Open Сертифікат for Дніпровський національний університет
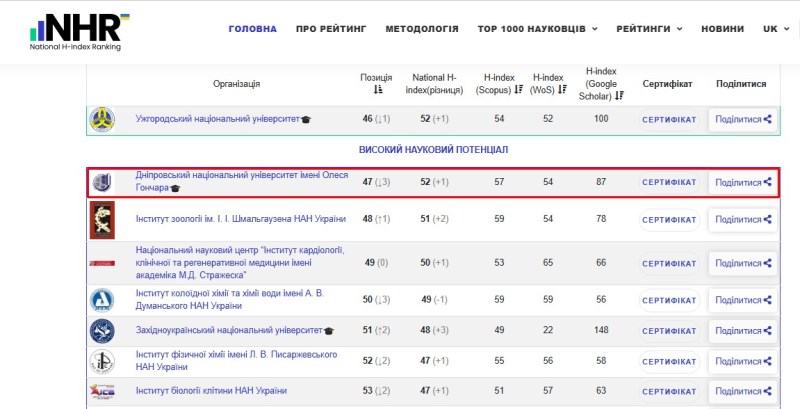 click(669, 182)
